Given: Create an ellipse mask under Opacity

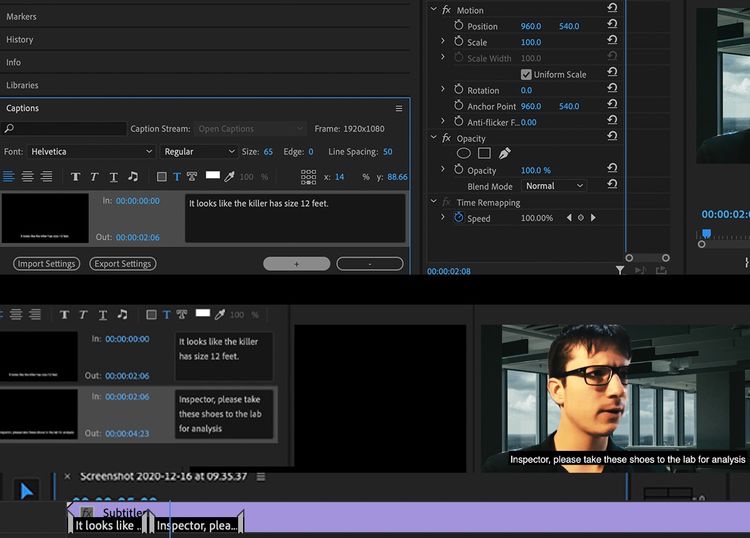Looking at the screenshot, I should tap(464, 153).
